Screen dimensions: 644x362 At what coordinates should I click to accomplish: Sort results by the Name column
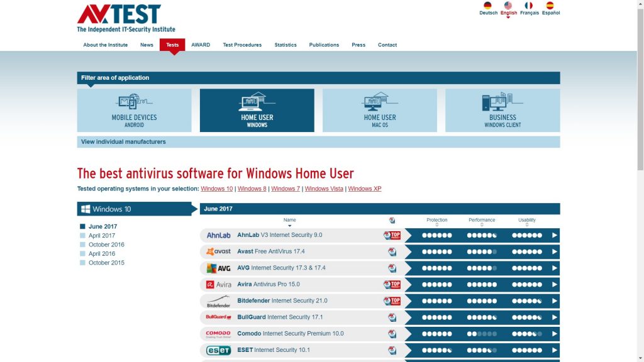tap(289, 221)
